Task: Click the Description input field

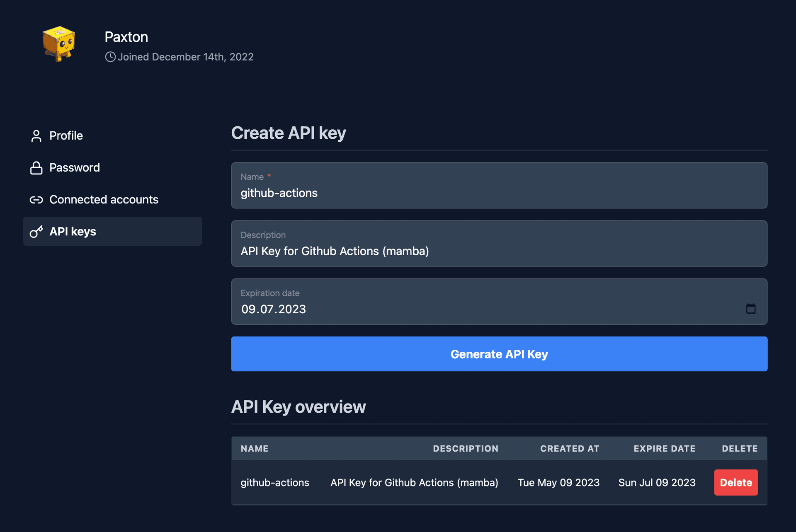Action: (499, 251)
